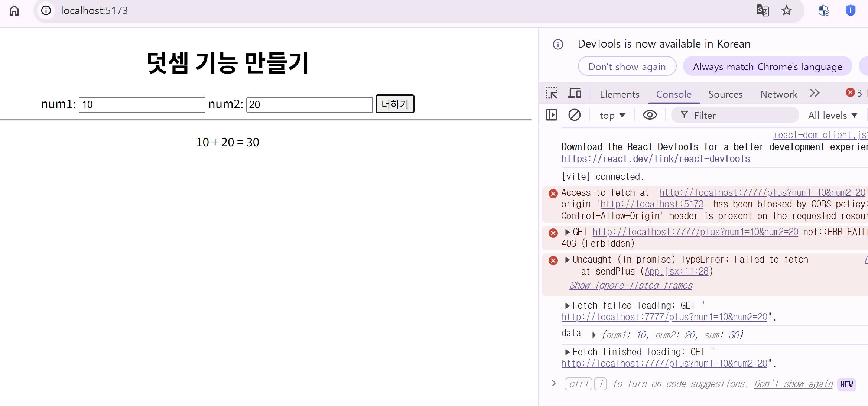This screenshot has width=868, height=406.
Task: Bookmark this page with star icon
Action: [x=787, y=10]
